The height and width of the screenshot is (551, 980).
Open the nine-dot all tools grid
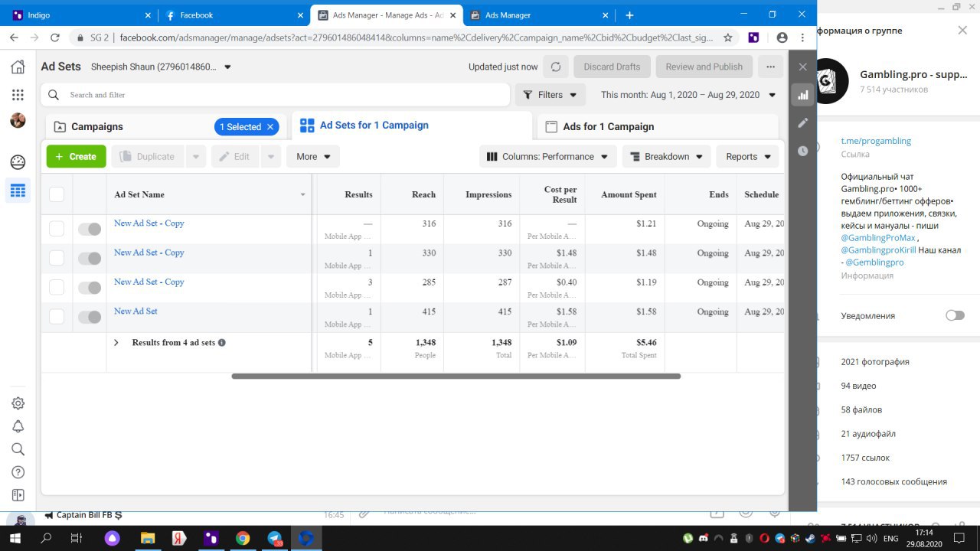coord(18,95)
